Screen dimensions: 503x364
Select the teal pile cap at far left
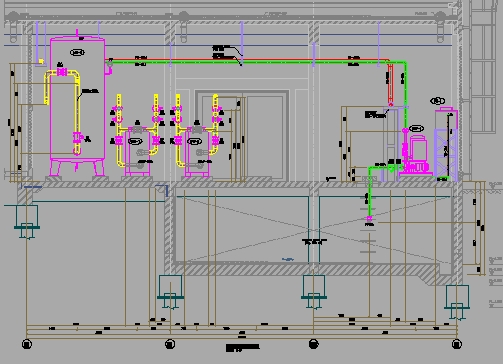tap(27, 222)
